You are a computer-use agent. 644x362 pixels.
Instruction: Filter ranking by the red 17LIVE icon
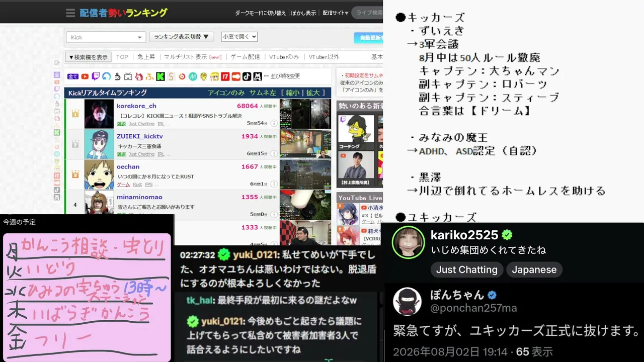[225, 76]
